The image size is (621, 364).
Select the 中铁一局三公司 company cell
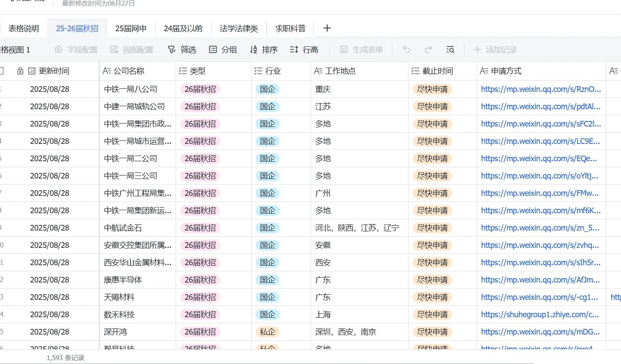point(138,176)
